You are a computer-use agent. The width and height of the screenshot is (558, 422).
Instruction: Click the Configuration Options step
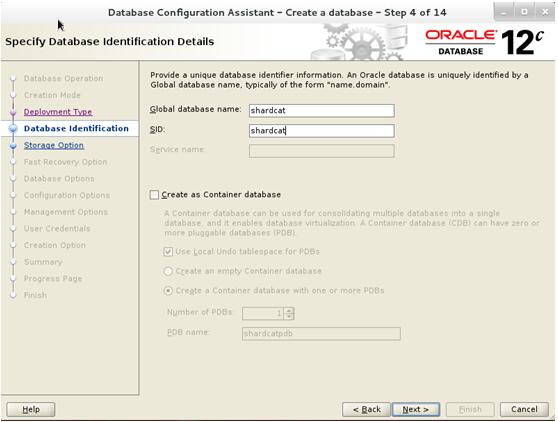pyautogui.click(x=67, y=195)
